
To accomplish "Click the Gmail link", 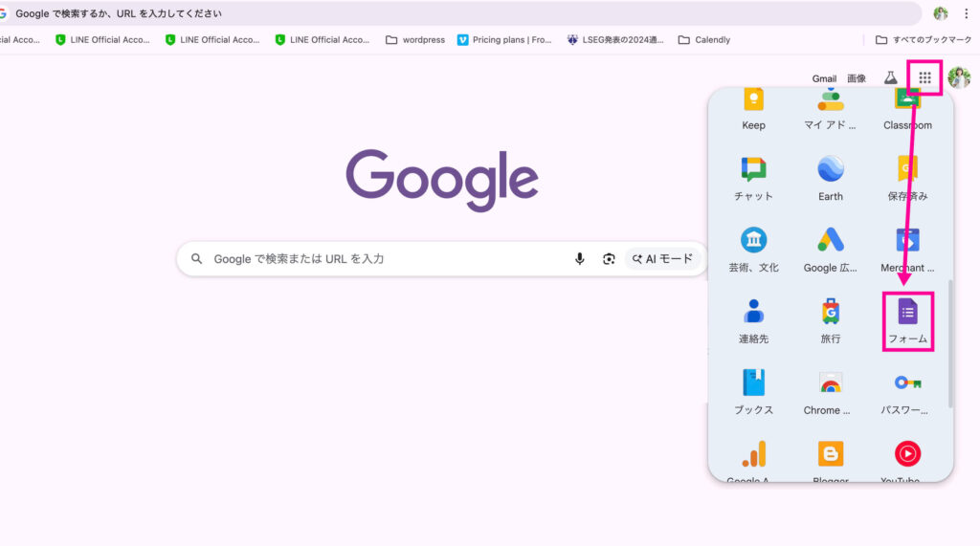I will tap(824, 78).
